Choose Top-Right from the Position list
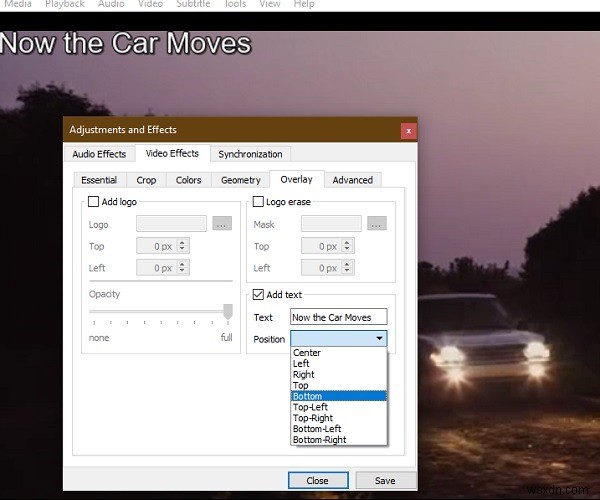 click(339, 418)
